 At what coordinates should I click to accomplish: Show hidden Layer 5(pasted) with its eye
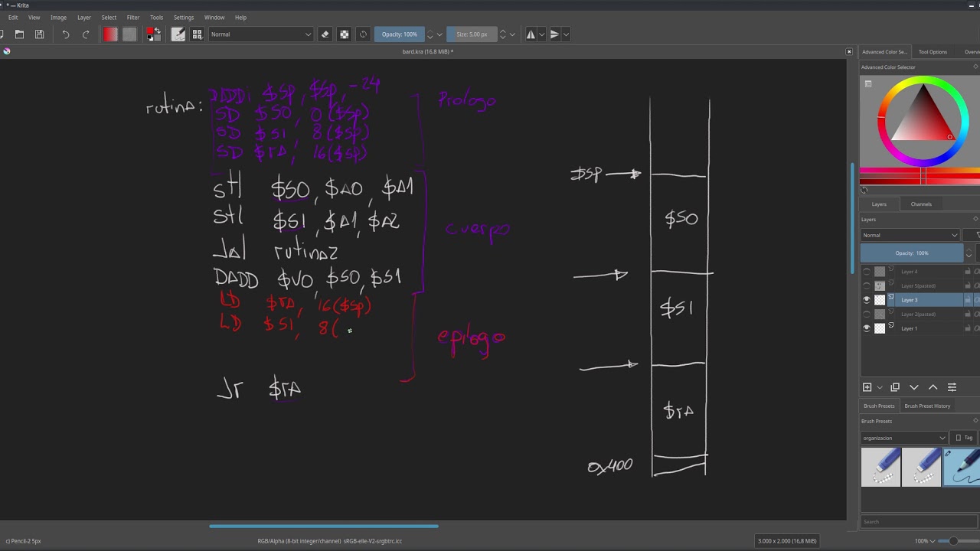867,285
